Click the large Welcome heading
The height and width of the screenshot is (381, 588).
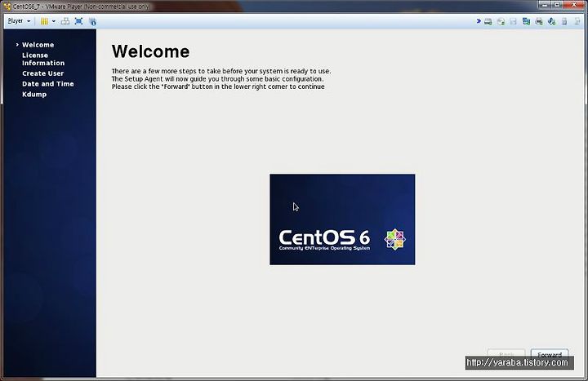coord(150,51)
